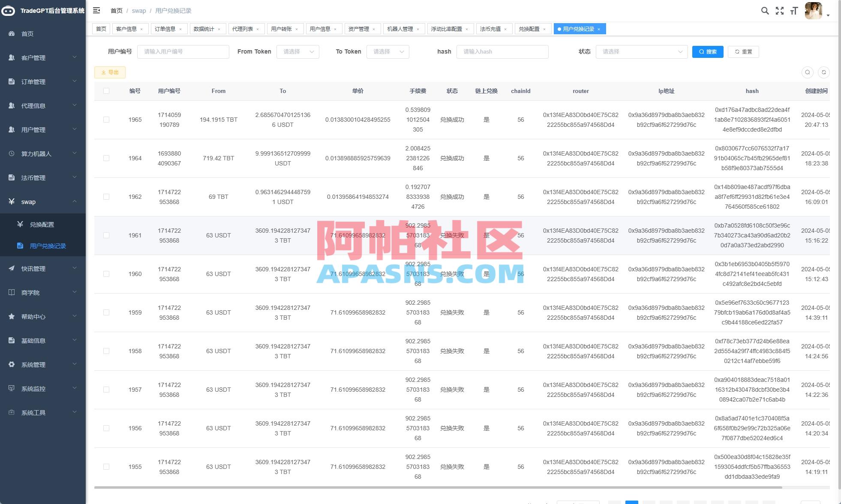Toggle fullscreen mode via the expand icon
Viewport: 841px width, 504px height.
pyautogui.click(x=779, y=11)
